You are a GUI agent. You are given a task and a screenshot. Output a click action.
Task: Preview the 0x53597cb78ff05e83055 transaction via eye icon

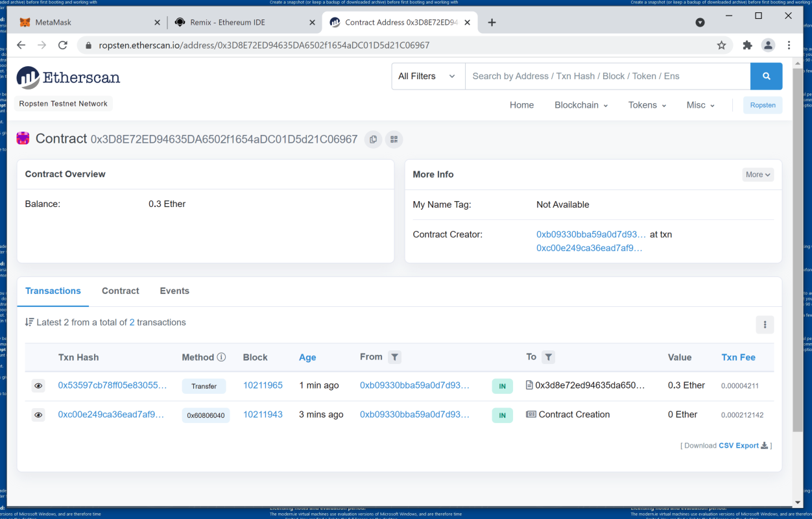[x=38, y=386]
